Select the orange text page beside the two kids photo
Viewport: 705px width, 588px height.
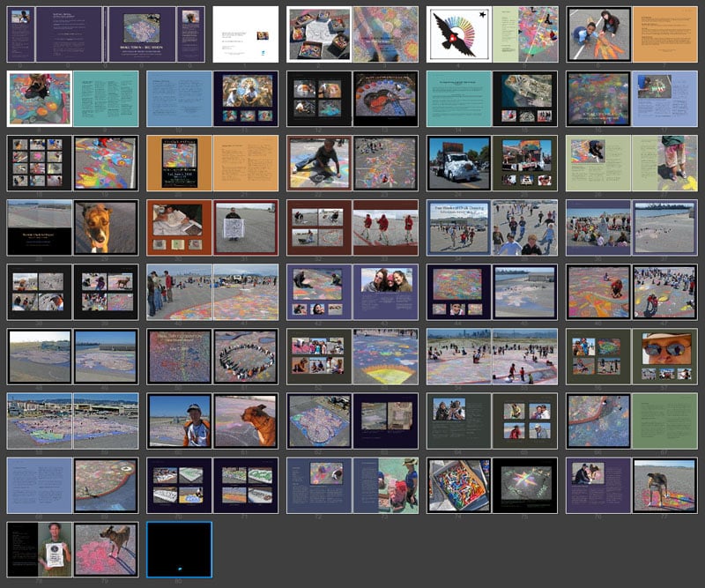665,34
